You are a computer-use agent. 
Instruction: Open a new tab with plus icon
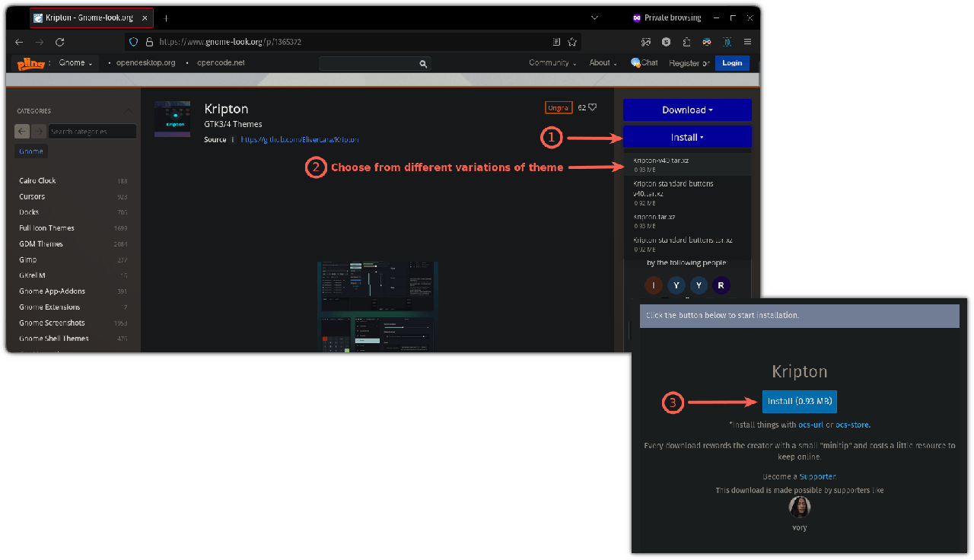(166, 17)
